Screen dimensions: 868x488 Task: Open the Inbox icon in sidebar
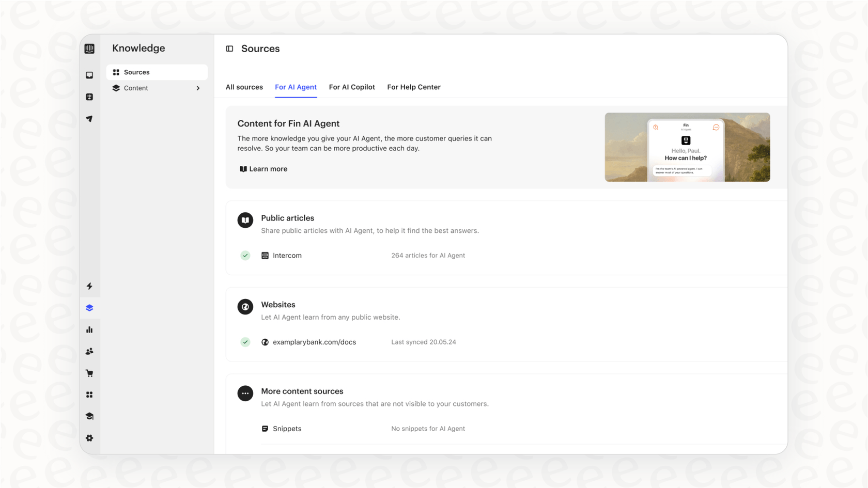(89, 75)
